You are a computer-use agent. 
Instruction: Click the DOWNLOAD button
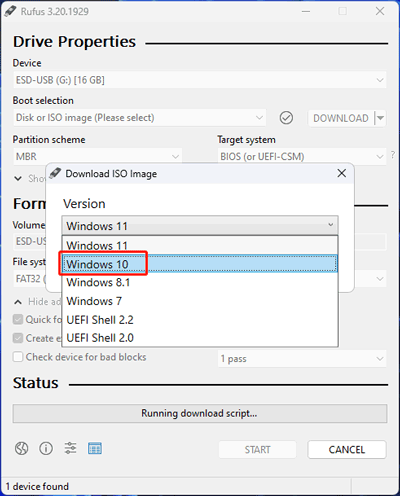pos(341,118)
